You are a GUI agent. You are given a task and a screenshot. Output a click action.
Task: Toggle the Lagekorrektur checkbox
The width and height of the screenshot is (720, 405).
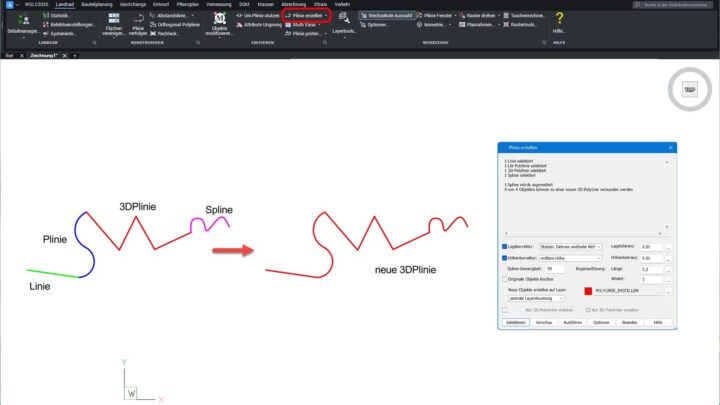(x=505, y=247)
